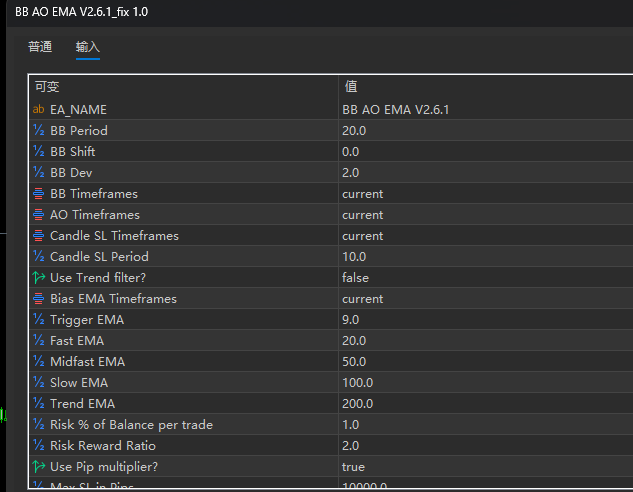Click the enum icon beside AO Timeframes
This screenshot has height=492, width=633.
[39, 214]
